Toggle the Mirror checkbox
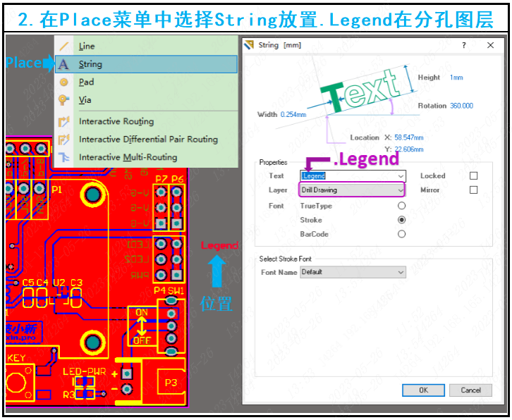This screenshot has width=512, height=420. coord(473,190)
